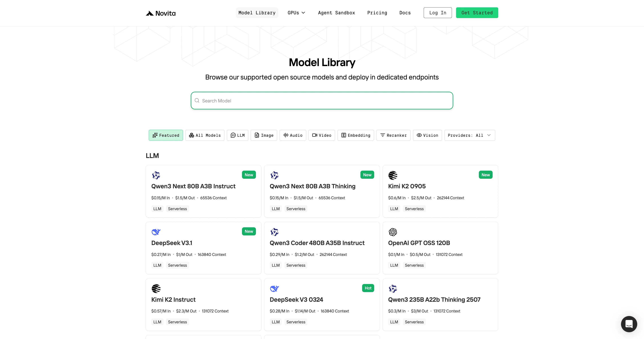
Task: Click the New badge on Kimi K2 0905
Action: point(486,175)
